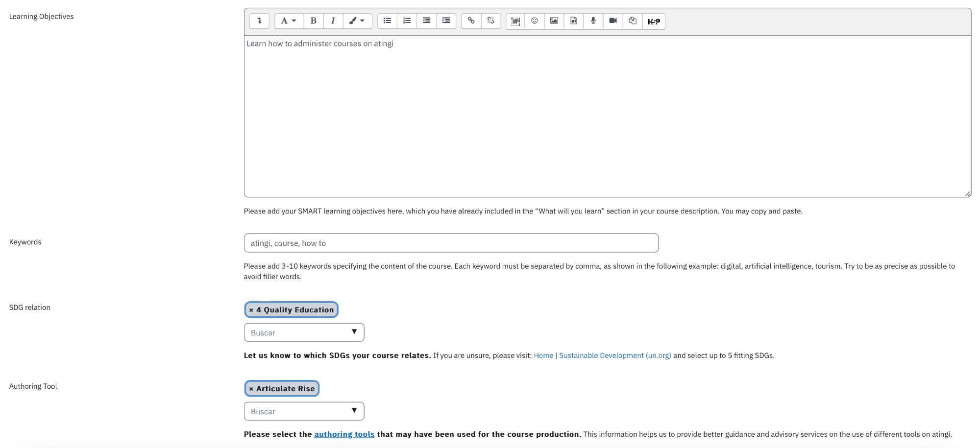Image resolution: width=980 pixels, height=448 pixels.
Task: Insert a numbered list
Action: 407,21
